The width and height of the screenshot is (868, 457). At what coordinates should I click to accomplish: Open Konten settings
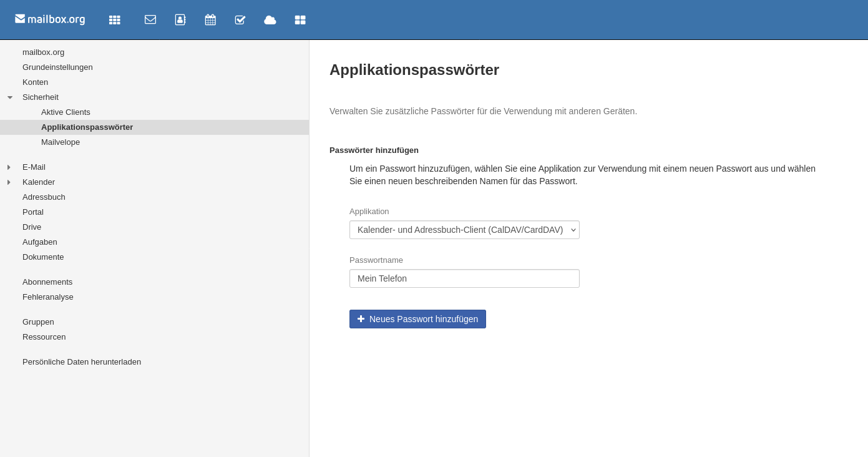click(35, 82)
